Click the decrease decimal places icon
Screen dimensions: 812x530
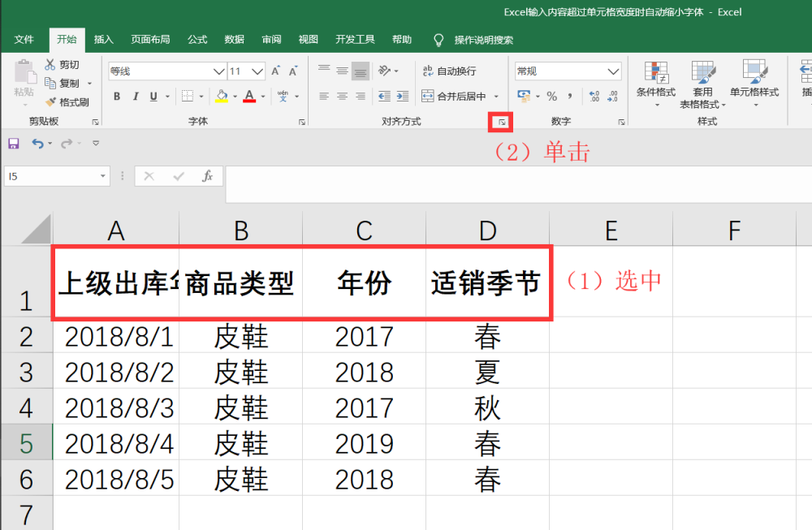coord(612,97)
